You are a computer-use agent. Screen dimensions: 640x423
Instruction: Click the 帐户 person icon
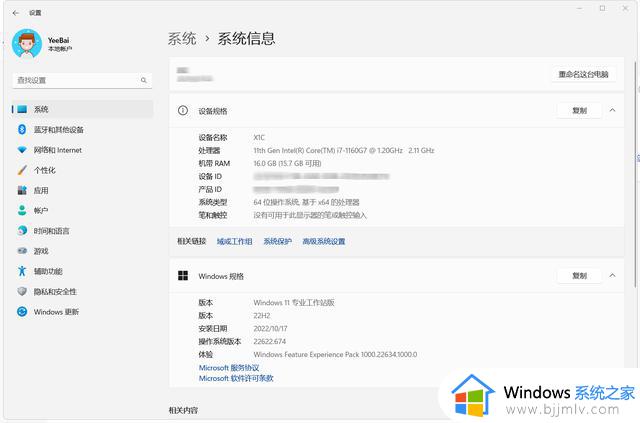coord(22,210)
